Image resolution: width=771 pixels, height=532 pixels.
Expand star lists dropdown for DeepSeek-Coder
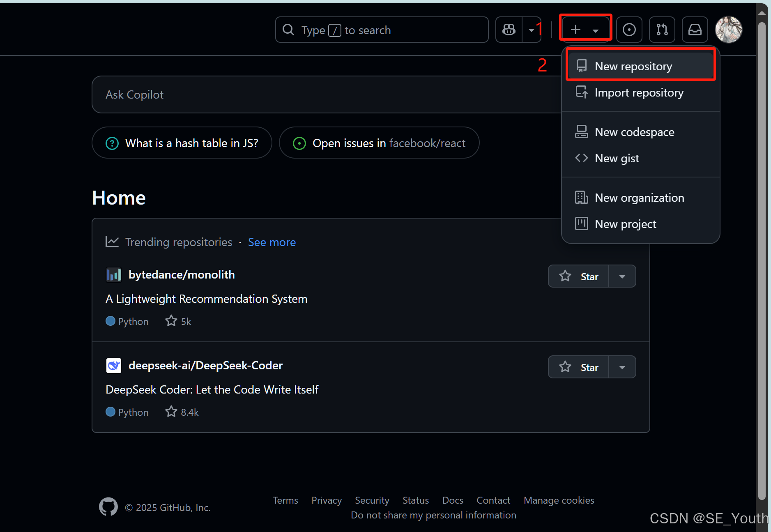pyautogui.click(x=622, y=367)
